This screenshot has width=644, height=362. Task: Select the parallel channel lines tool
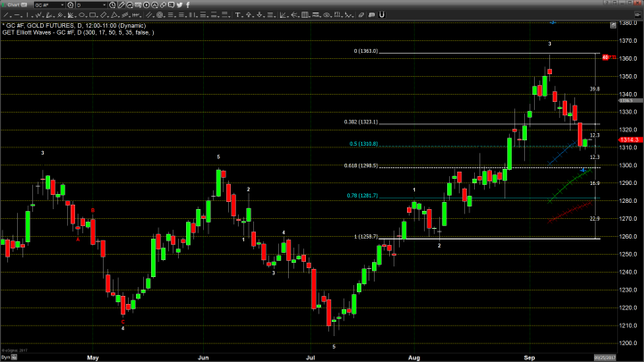(x=148, y=15)
